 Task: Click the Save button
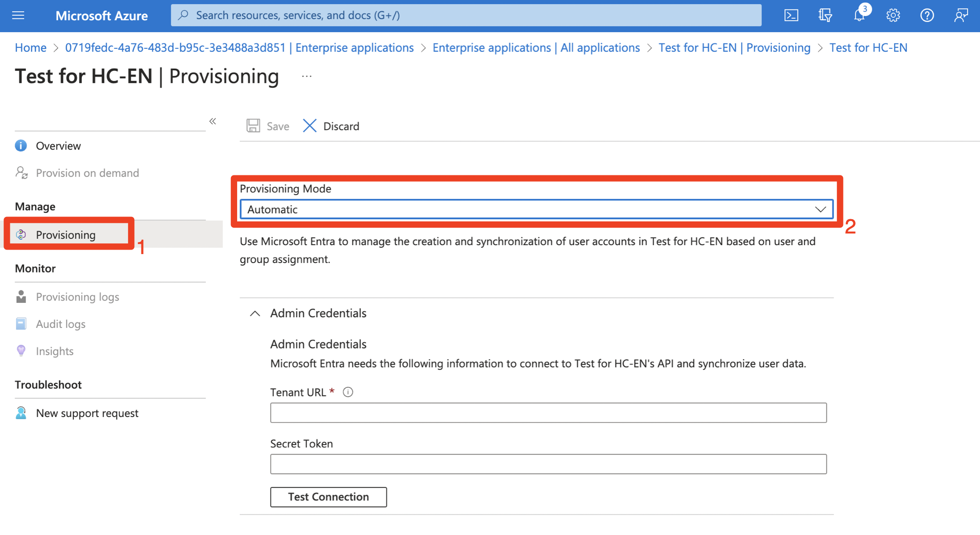click(268, 126)
